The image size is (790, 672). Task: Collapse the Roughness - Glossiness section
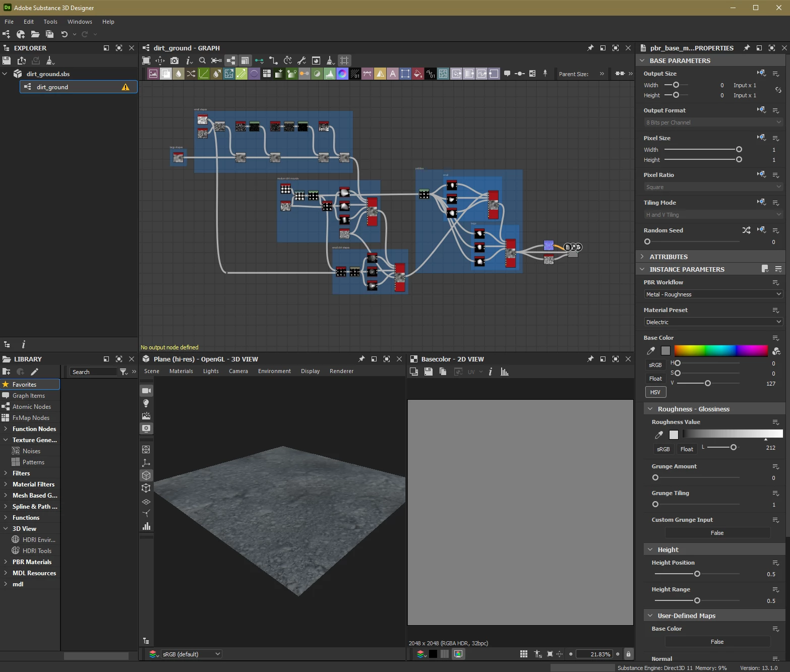tap(650, 409)
